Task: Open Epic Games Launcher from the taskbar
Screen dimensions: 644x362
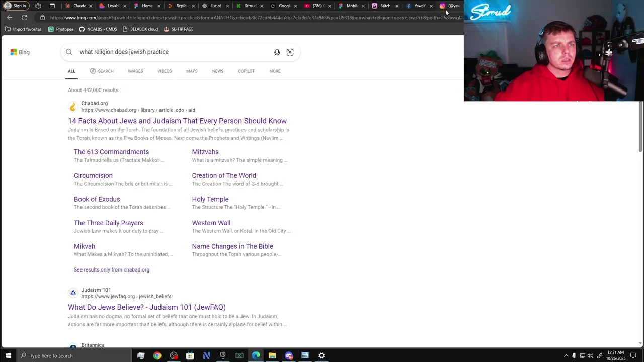Action: (x=223, y=356)
